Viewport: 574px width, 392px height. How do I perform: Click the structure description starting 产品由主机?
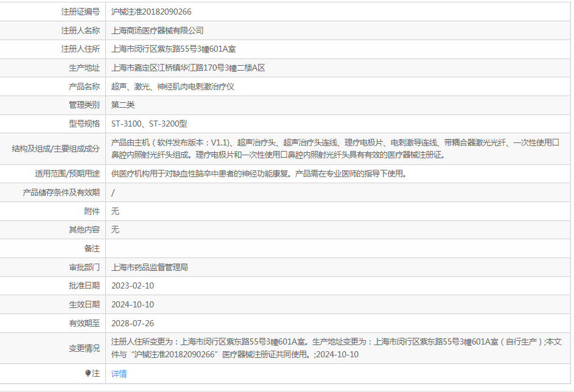[x=335, y=149]
